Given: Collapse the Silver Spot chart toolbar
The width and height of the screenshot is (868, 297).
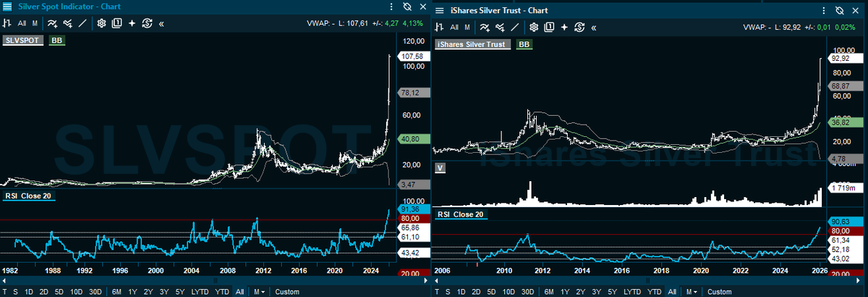Looking at the screenshot, I should pos(161,23).
